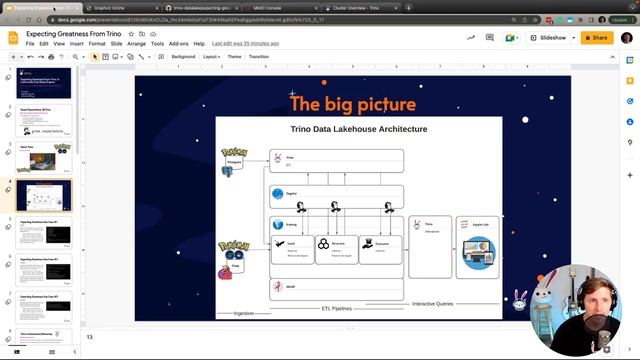Click the add comment toolbar icon
This screenshot has height=360, width=640.
161,57
